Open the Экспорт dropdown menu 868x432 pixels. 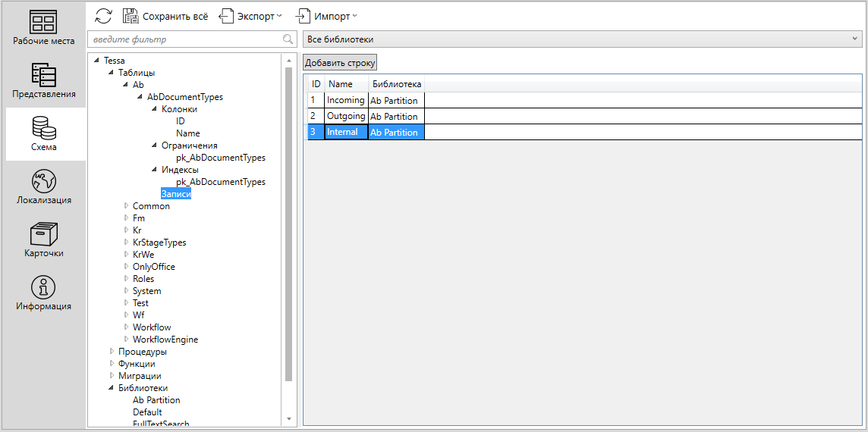tap(251, 16)
